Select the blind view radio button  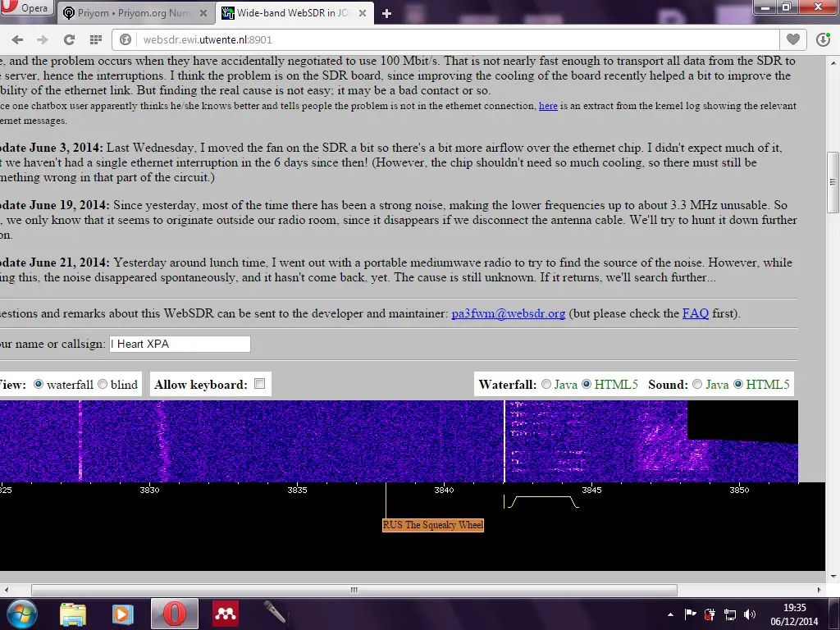tap(103, 385)
